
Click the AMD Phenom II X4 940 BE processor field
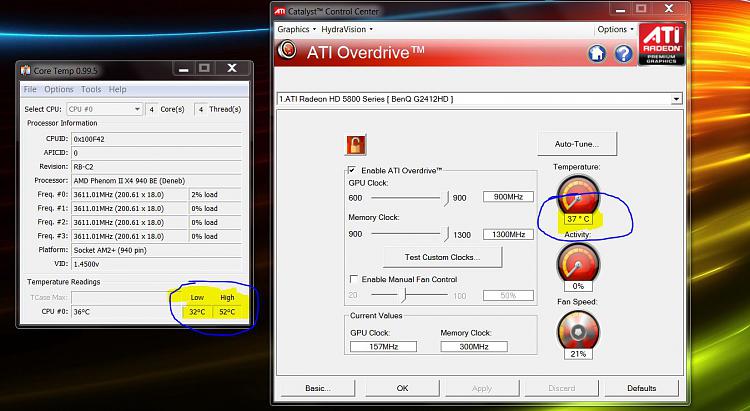[157, 181]
